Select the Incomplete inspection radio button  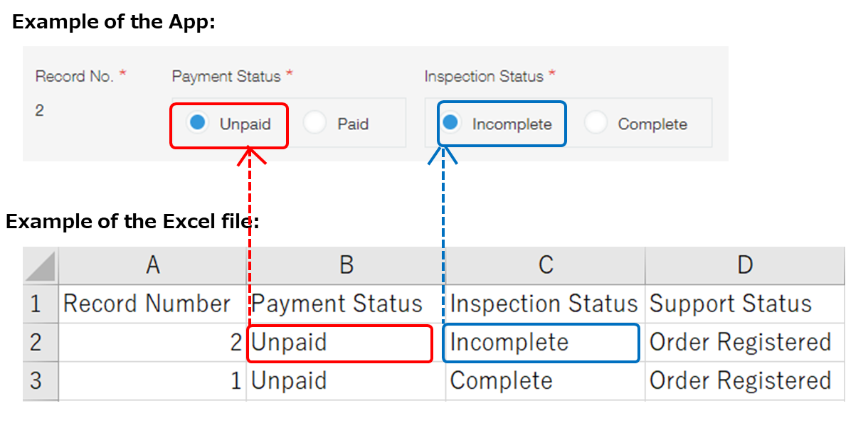tap(450, 123)
